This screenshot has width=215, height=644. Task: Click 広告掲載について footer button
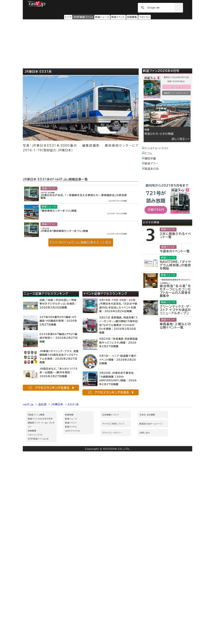(116, 415)
